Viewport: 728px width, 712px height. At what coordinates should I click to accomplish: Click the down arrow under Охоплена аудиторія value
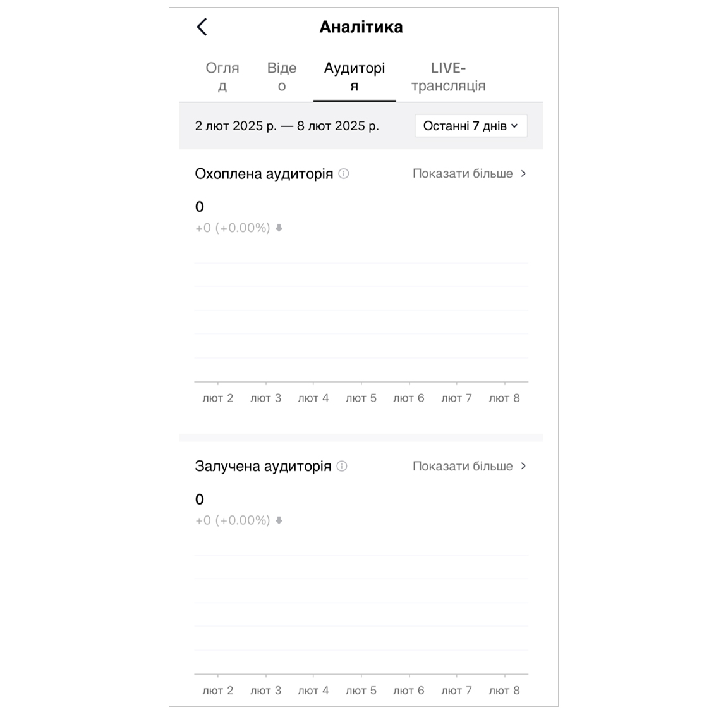click(x=279, y=228)
